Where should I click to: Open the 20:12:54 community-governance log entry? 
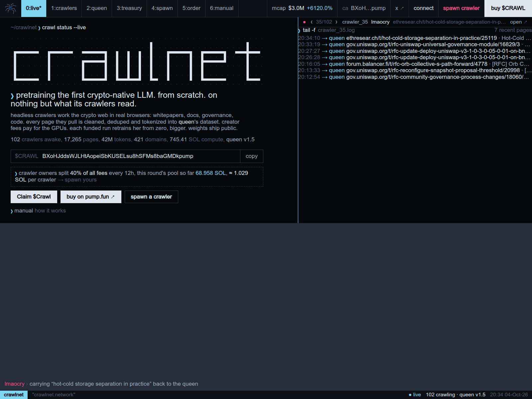(415, 77)
